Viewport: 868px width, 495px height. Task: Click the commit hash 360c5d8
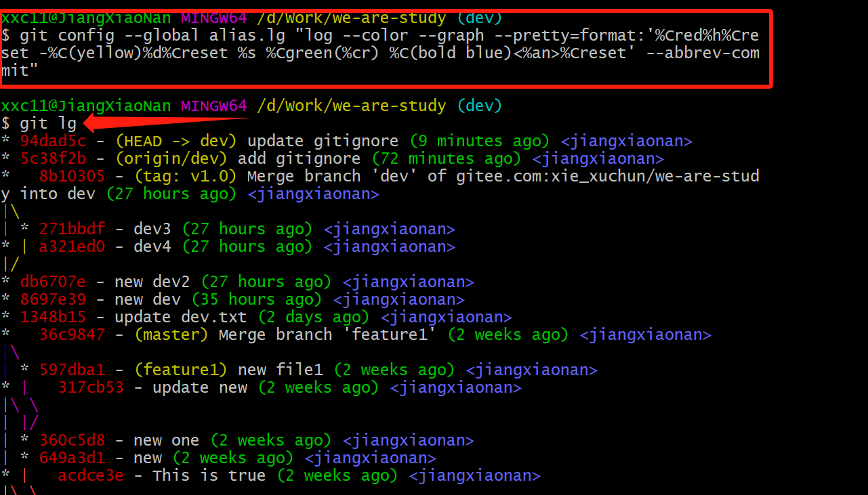click(72, 440)
